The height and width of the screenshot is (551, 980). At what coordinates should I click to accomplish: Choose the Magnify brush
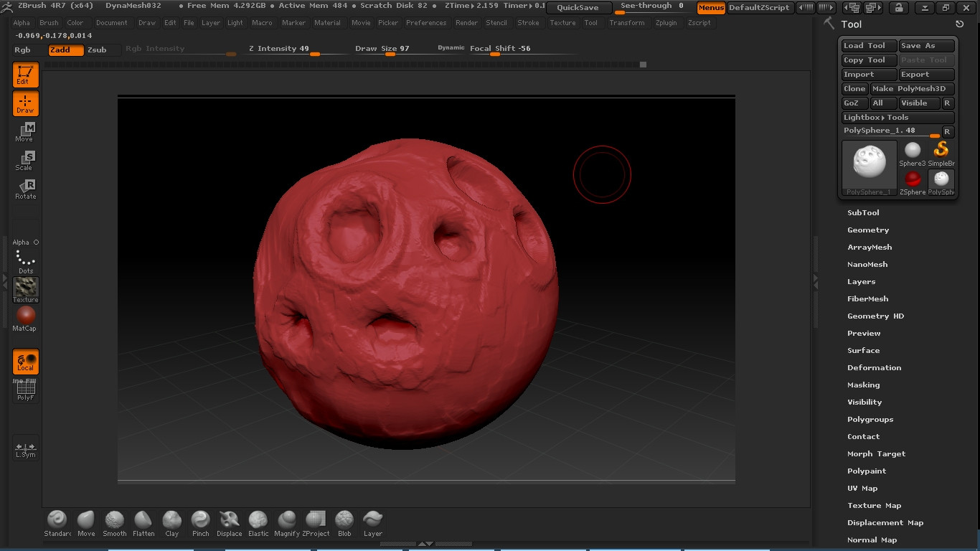click(x=287, y=523)
